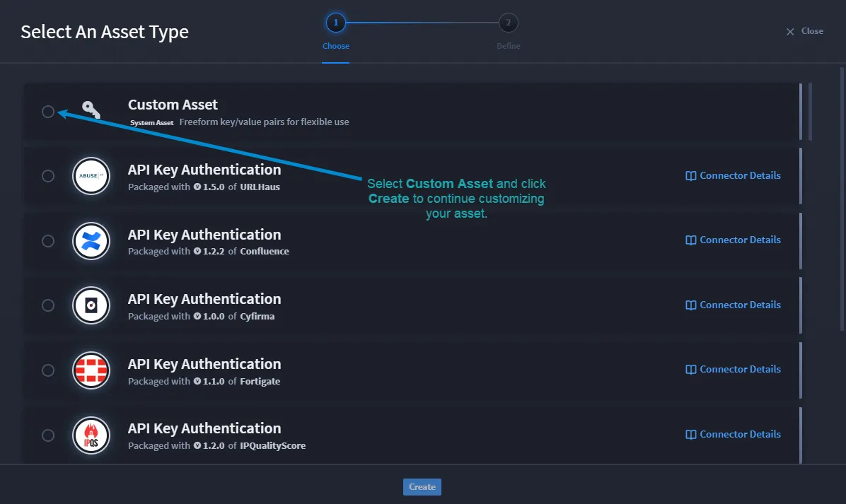
Task: Select the Fortigate API Key radio button
Action: pyautogui.click(x=48, y=370)
